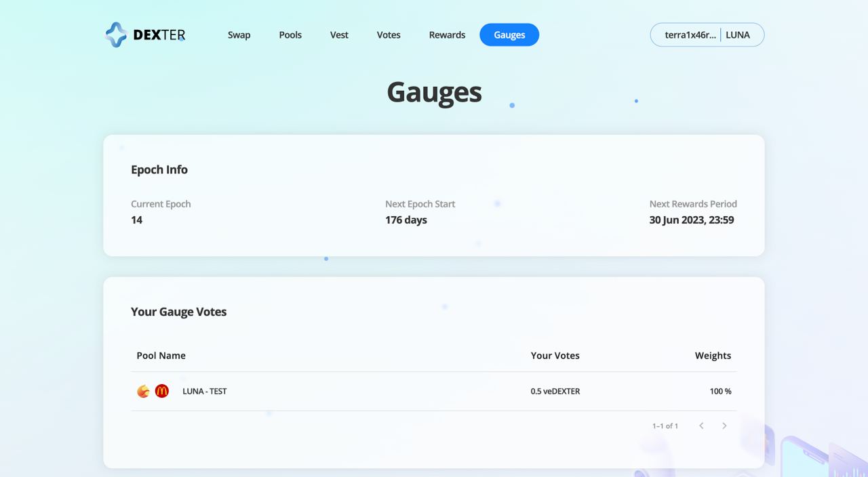Open the Swap page

tap(239, 35)
